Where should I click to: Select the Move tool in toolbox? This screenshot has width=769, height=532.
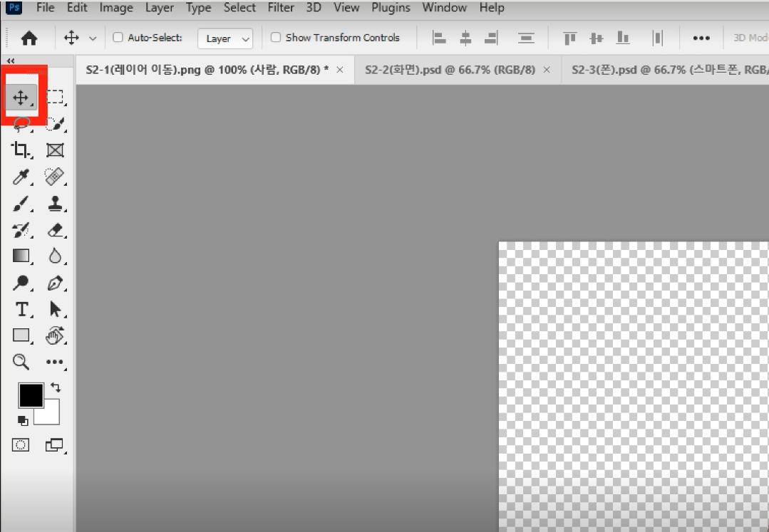pyautogui.click(x=21, y=98)
